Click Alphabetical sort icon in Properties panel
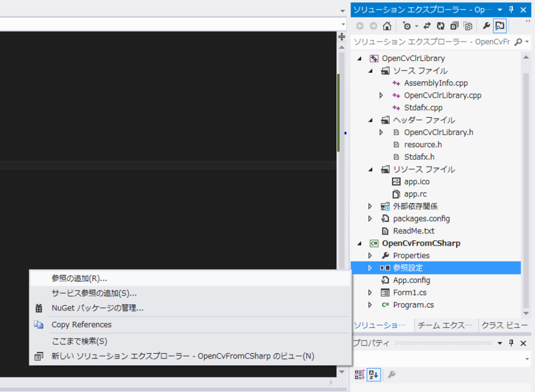The height and width of the screenshot is (392, 535). click(374, 375)
